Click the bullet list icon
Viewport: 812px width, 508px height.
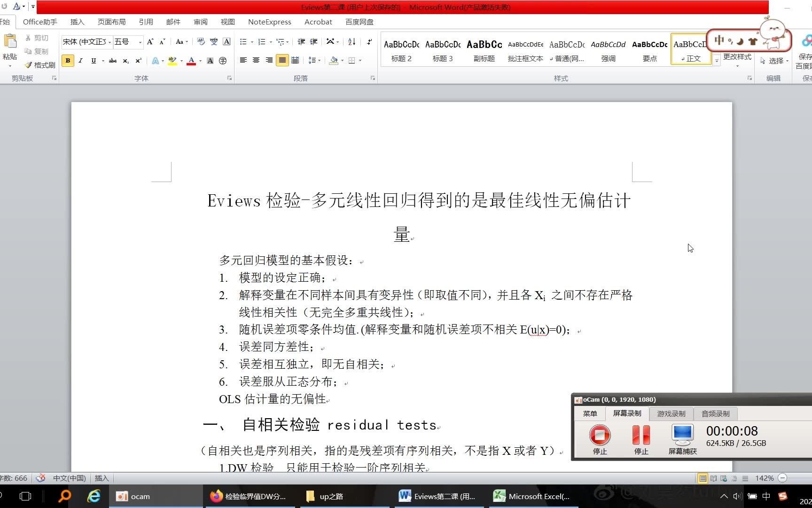tap(242, 42)
